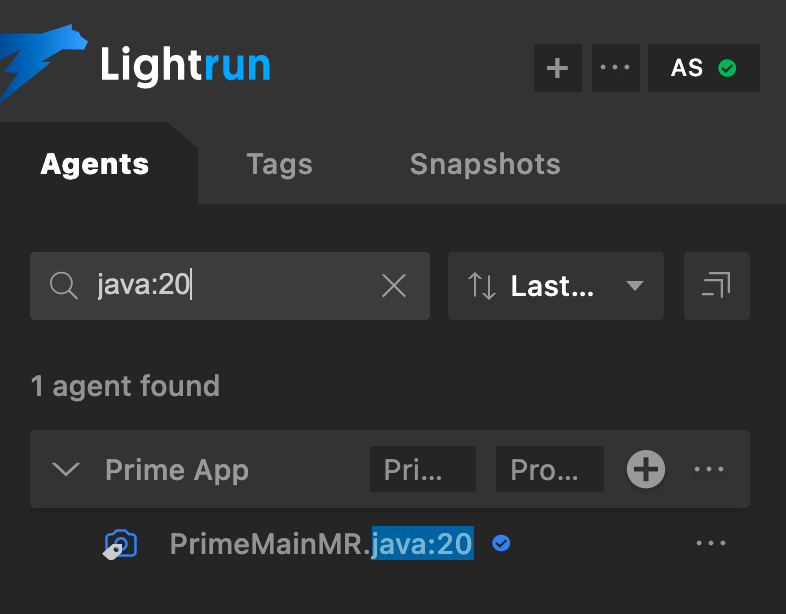This screenshot has width=786, height=614.
Task: Open the header more options menu
Action: [x=615, y=68]
